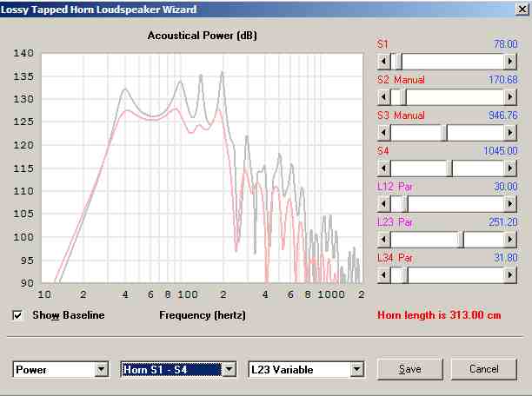Increase L34 Par with right arrow
This screenshot has width=532, height=396.
coord(509,275)
